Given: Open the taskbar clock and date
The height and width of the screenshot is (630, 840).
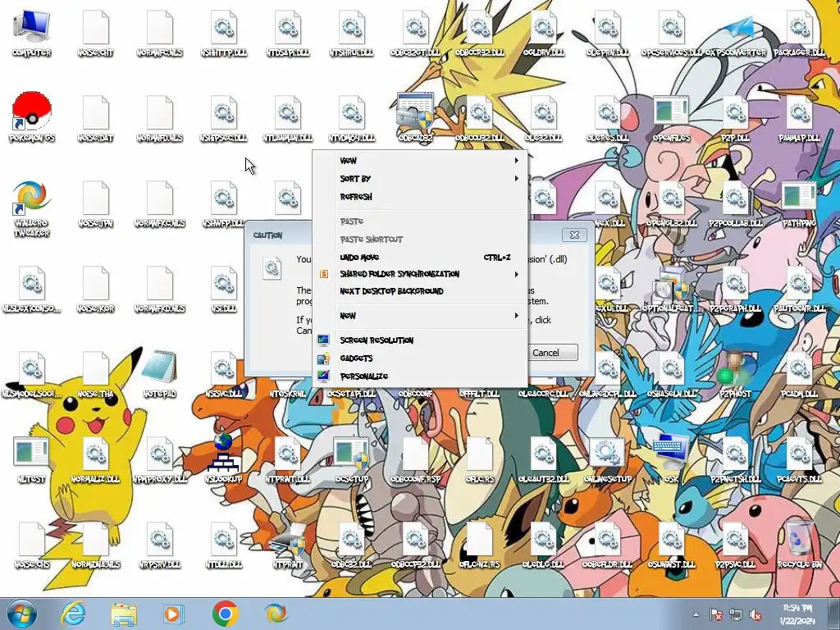Looking at the screenshot, I should (x=797, y=614).
